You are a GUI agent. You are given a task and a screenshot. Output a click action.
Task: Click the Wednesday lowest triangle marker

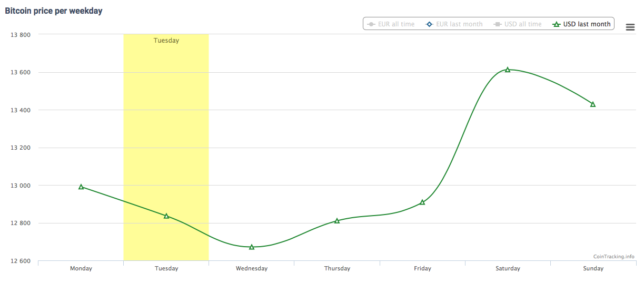click(252, 247)
